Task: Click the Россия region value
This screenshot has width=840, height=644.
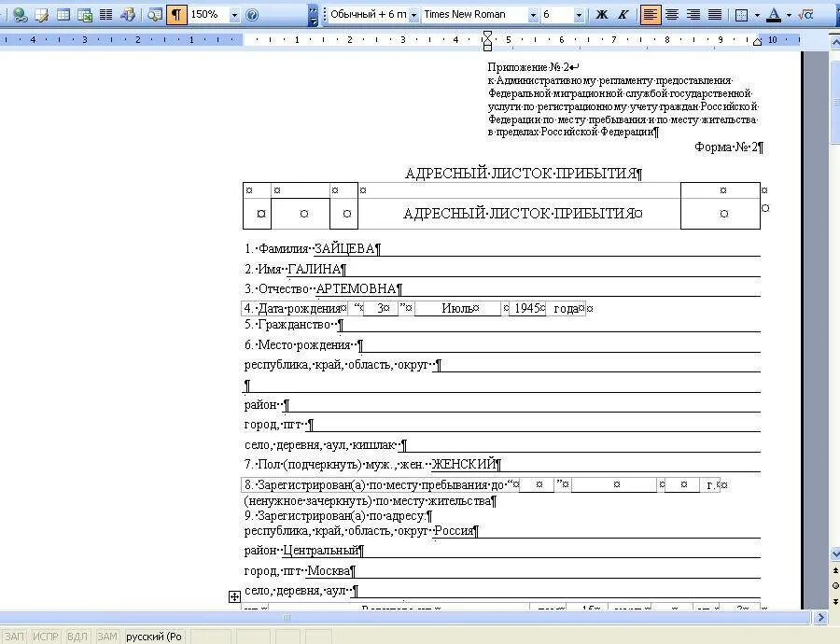Action: [x=454, y=530]
